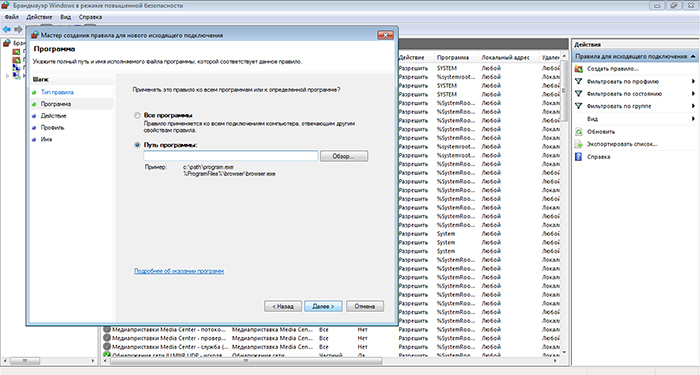Click the '< Назад' button
Image resolution: width=700 pixels, height=375 pixels.
(x=283, y=306)
